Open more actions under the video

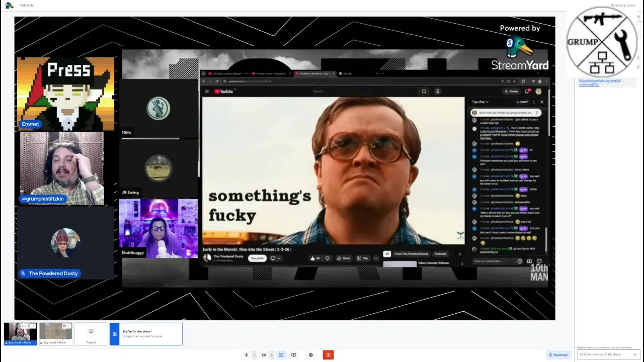coord(376,258)
